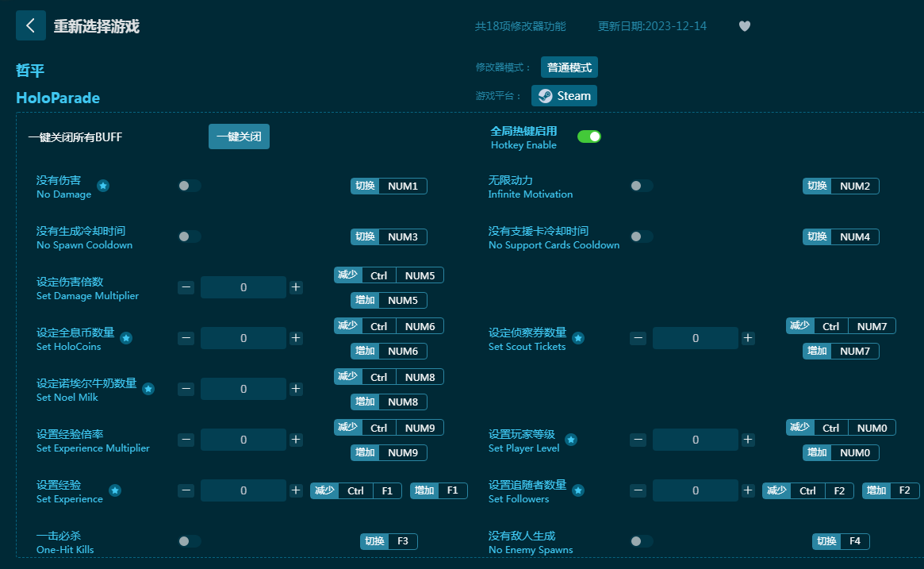Click the star icon beside Set Noel Milk

tap(148, 389)
